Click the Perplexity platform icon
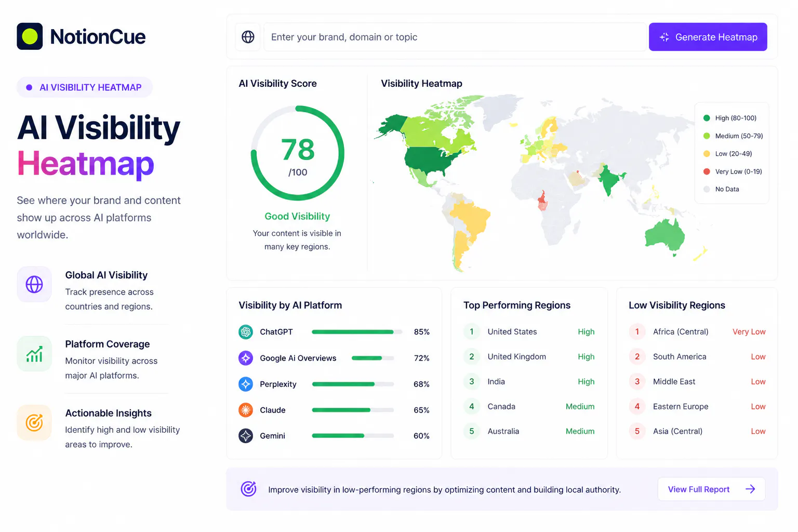Viewport: 798px width, 532px height. tap(246, 384)
